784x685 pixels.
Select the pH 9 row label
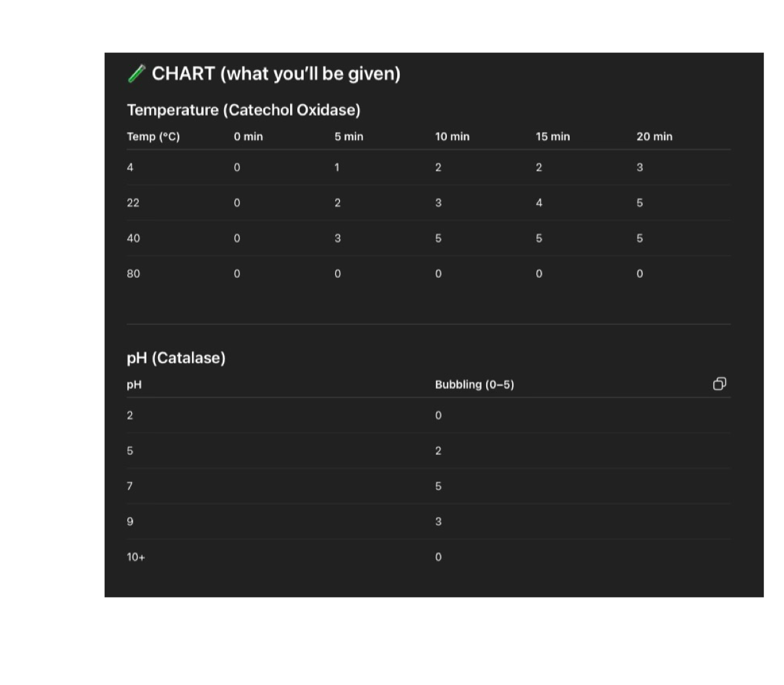click(x=130, y=522)
